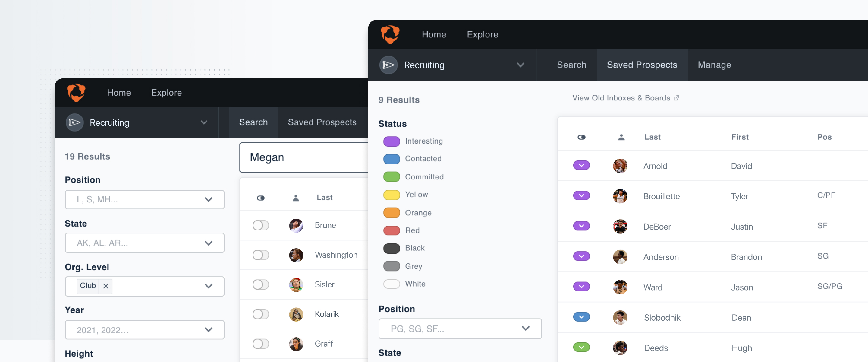Screen dimensions: 868x362
Task: Toggle the switch for Washington
Action: click(260, 255)
